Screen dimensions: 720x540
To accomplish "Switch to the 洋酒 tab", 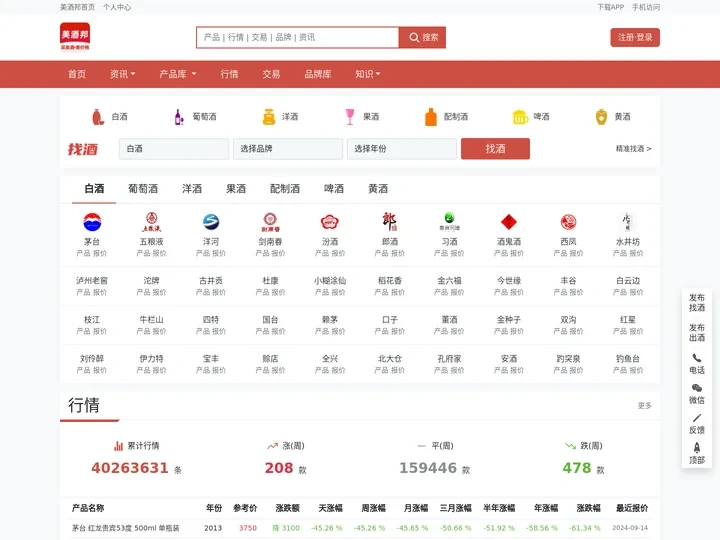I will coord(192,189).
